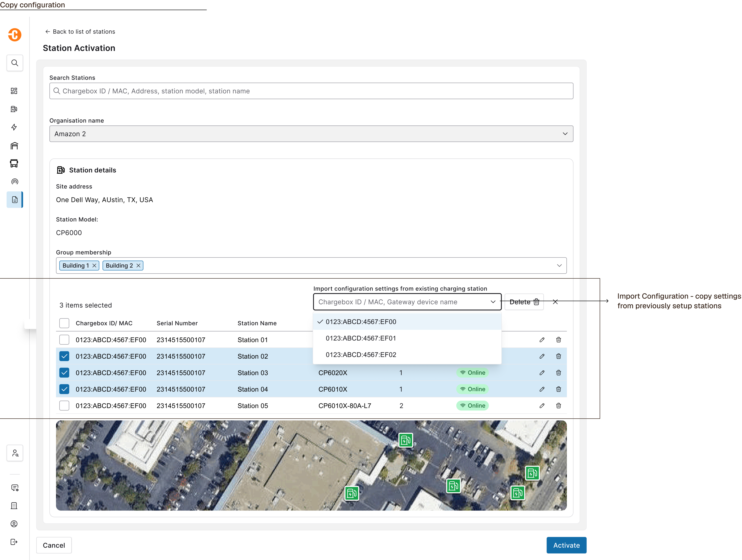Click the Delete button
The width and height of the screenshot is (742, 560).
pyautogui.click(x=524, y=302)
